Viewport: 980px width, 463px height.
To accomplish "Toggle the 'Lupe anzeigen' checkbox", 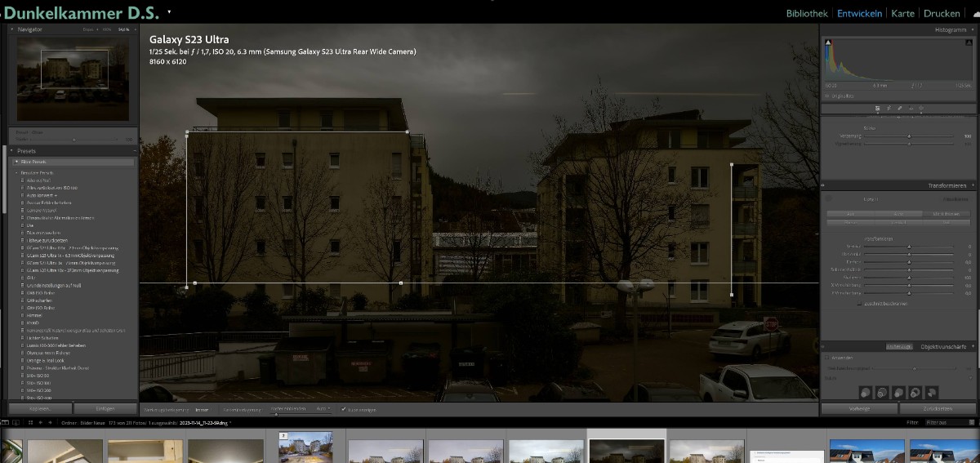I will click(343, 408).
